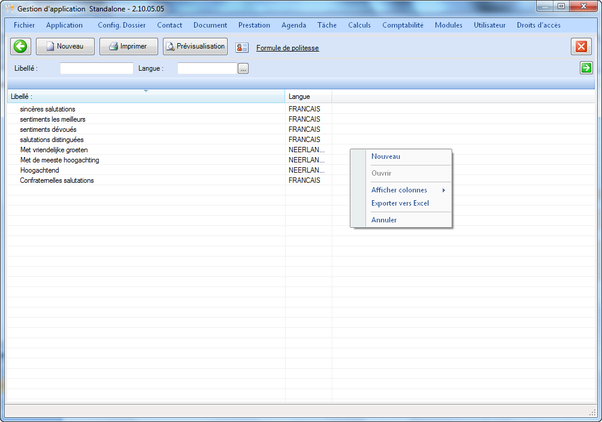This screenshot has width=602, height=422.
Task: Select Exporter vers Excel in context menu
Action: coord(399,203)
